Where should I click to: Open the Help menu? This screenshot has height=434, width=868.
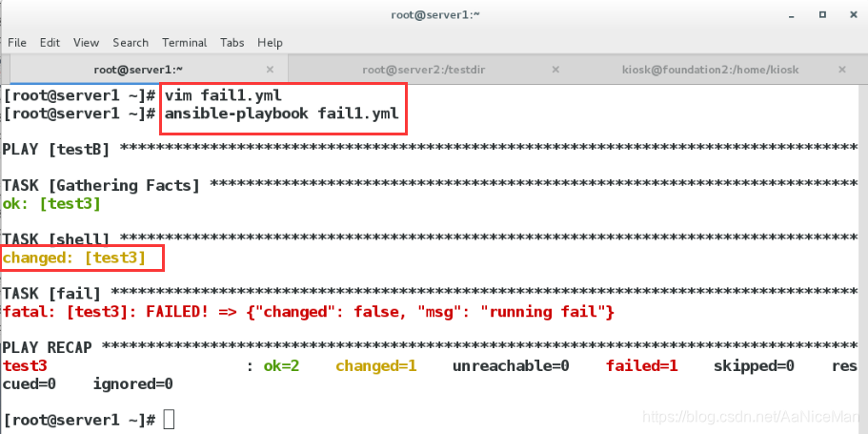pyautogui.click(x=271, y=43)
